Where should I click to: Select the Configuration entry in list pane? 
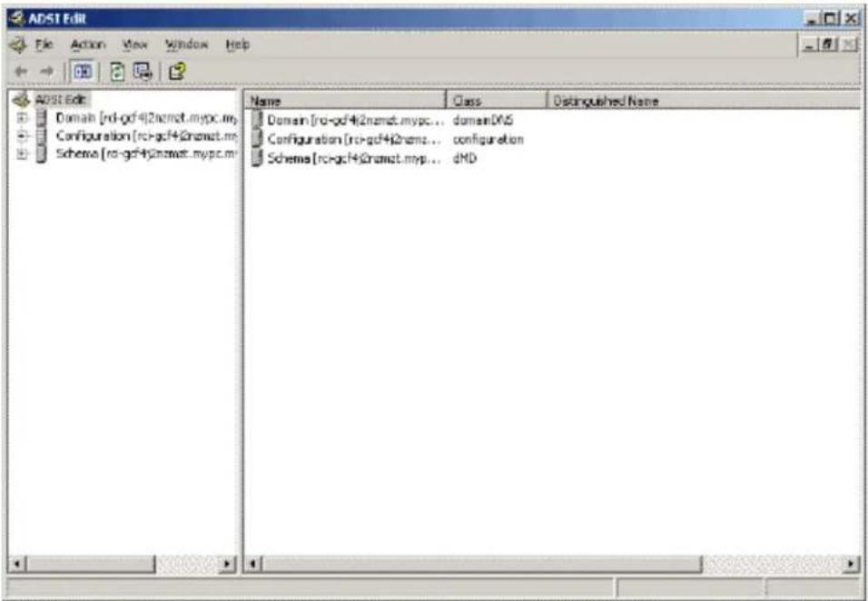pyautogui.click(x=355, y=139)
